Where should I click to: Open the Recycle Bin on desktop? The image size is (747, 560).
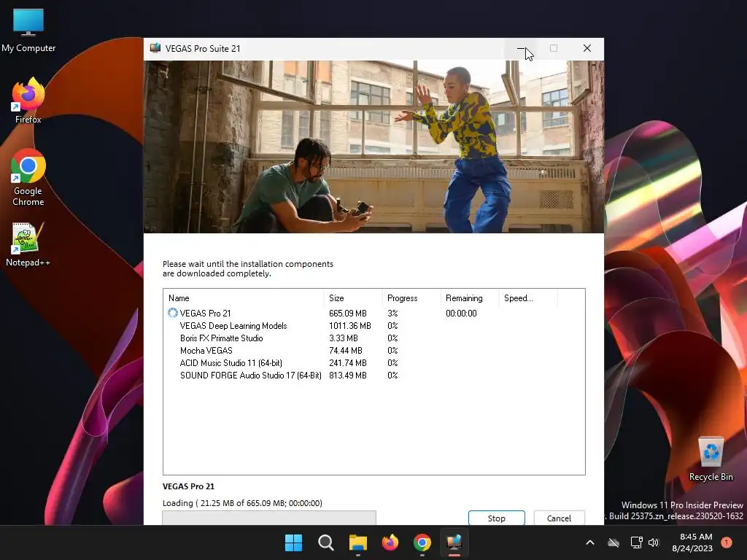711,459
